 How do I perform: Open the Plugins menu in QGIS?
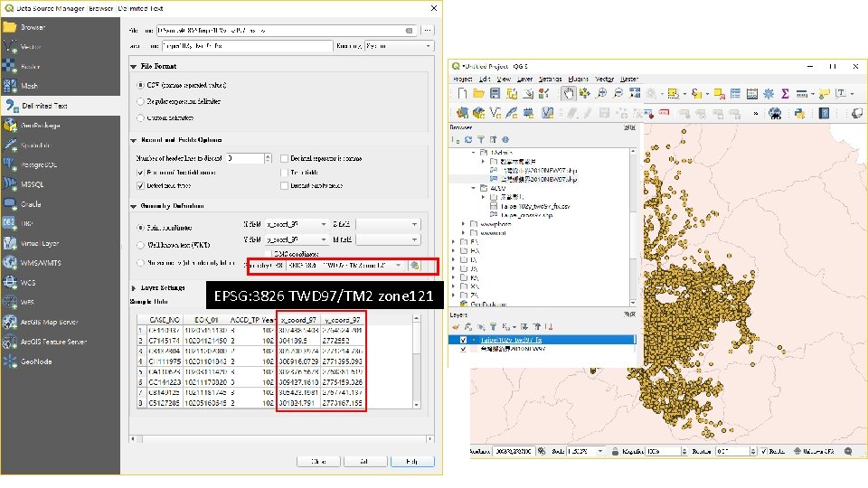[x=578, y=80]
